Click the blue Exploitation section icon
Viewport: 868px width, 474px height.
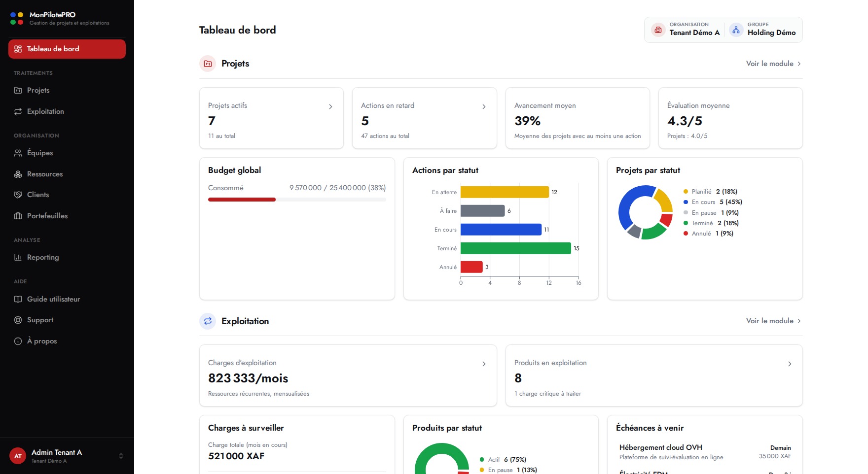(x=208, y=321)
